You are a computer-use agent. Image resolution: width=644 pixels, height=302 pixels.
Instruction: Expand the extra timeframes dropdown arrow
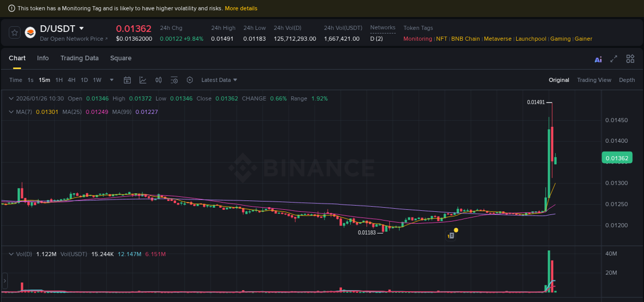(111, 80)
